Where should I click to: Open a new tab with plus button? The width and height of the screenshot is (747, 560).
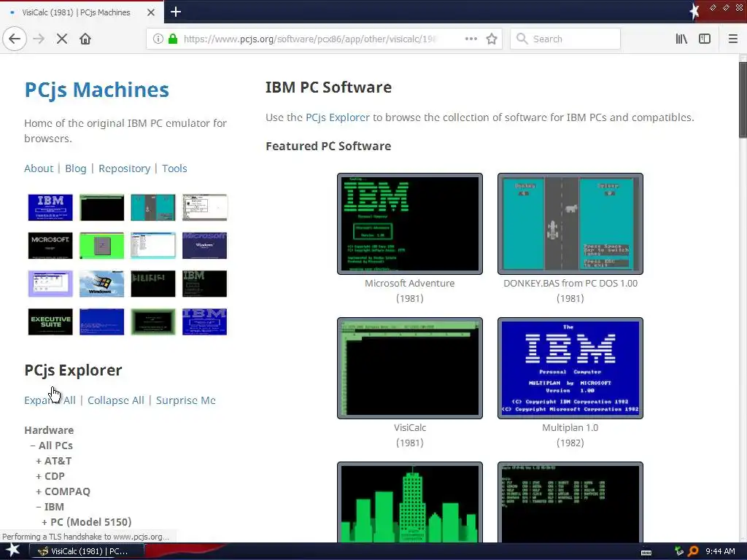(x=176, y=12)
